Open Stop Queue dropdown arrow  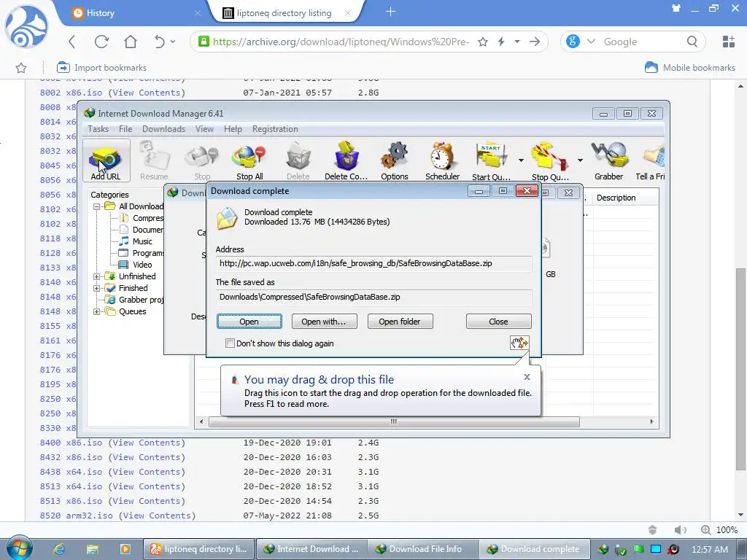pyautogui.click(x=580, y=160)
